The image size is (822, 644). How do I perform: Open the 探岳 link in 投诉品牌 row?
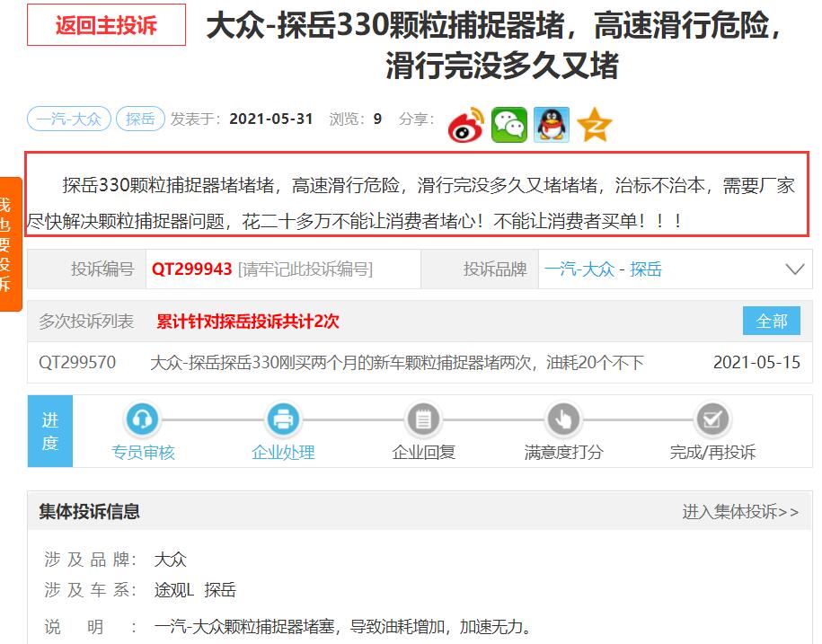point(645,269)
